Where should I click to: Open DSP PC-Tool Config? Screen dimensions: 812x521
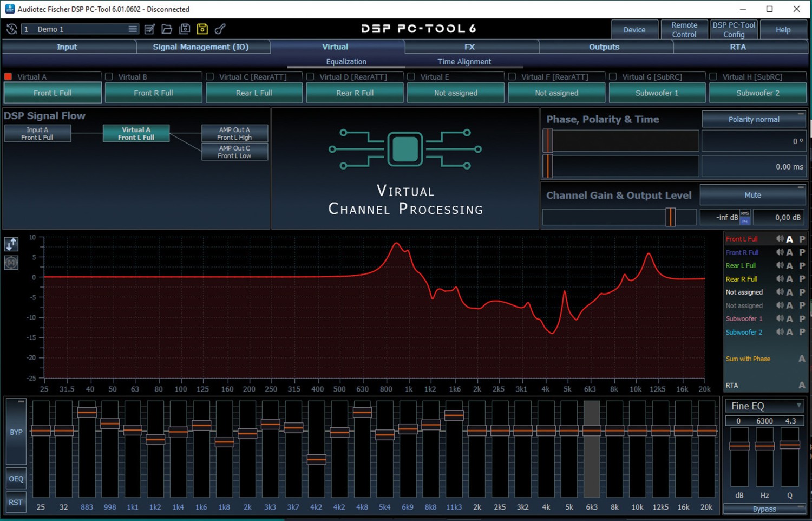click(734, 30)
